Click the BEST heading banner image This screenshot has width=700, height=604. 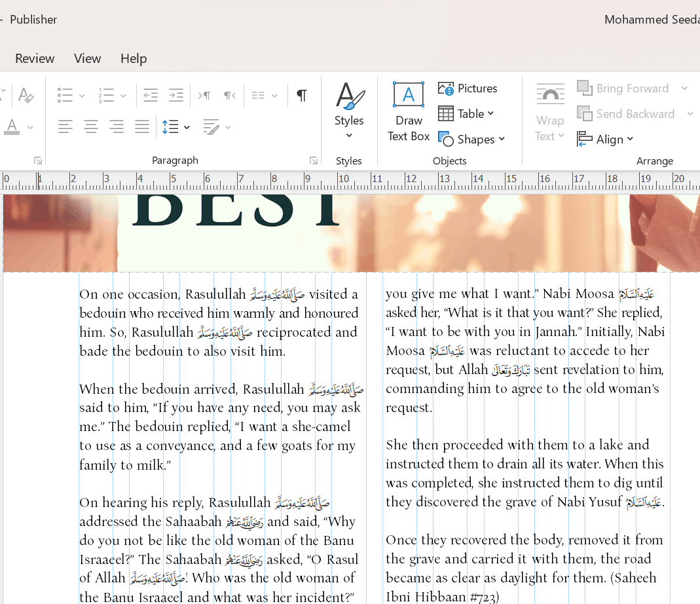352,233
